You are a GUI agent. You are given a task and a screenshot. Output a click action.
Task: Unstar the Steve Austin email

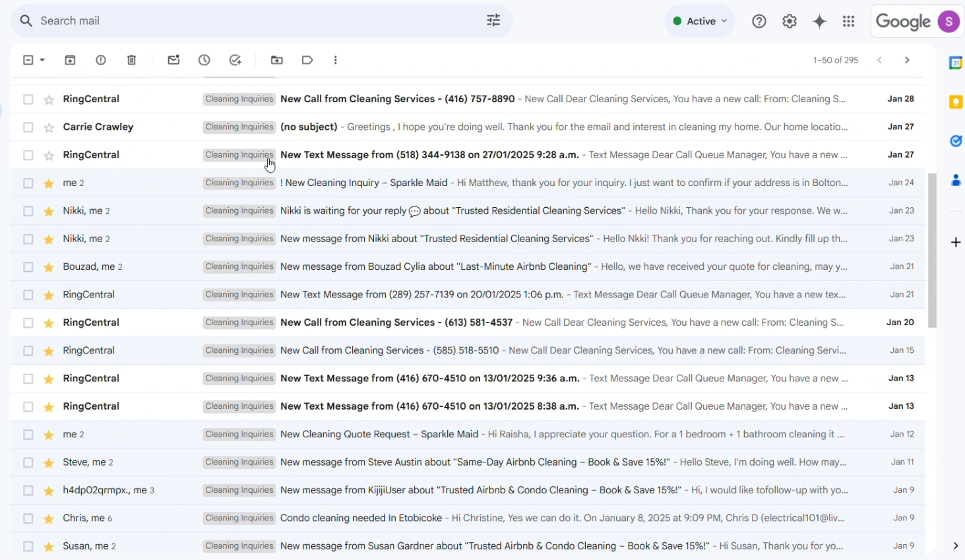[x=49, y=463]
